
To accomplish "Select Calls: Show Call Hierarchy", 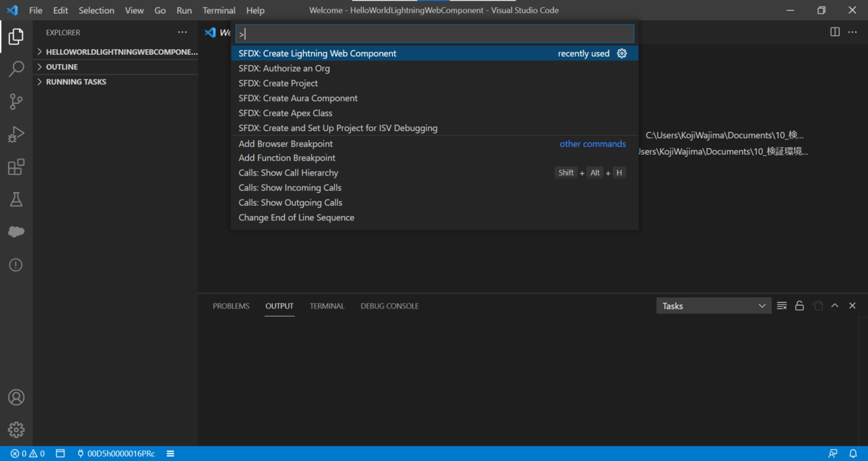I will click(435, 173).
